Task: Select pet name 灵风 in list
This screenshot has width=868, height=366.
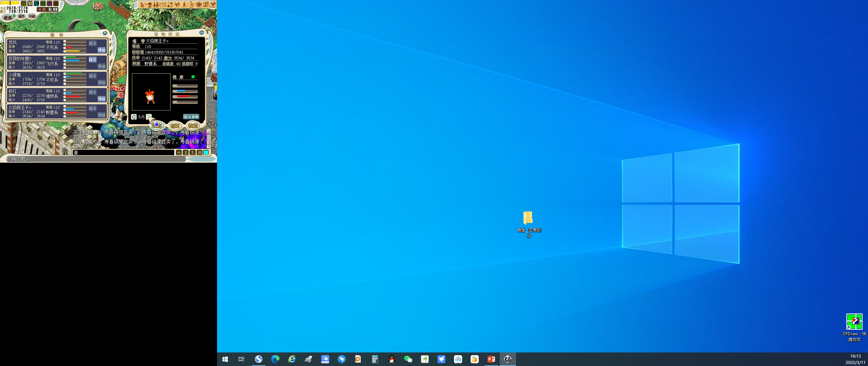Action: (x=13, y=42)
